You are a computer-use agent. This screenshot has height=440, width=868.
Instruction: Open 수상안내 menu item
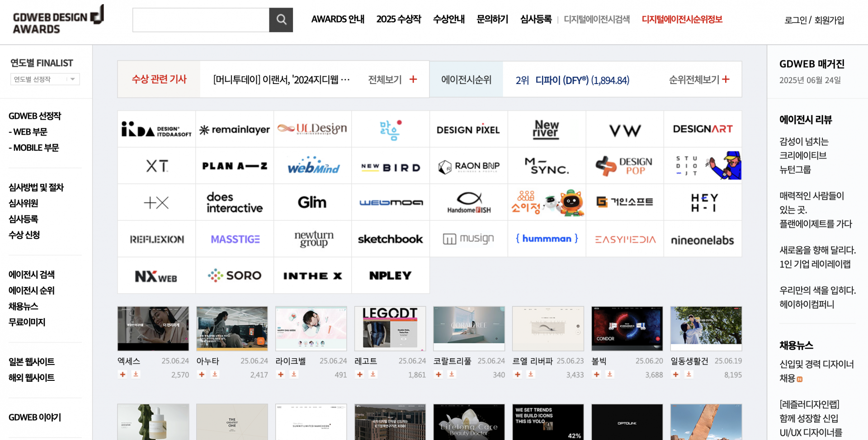[x=448, y=19]
